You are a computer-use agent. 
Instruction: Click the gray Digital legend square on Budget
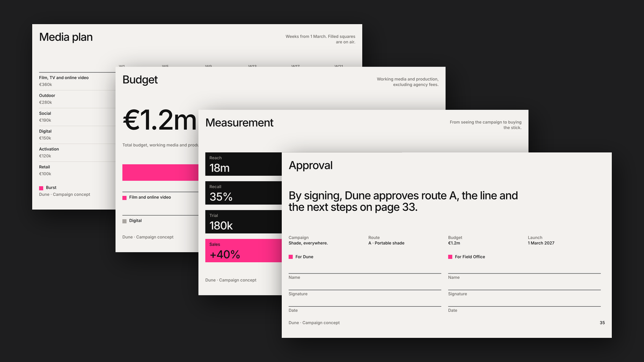tap(125, 221)
